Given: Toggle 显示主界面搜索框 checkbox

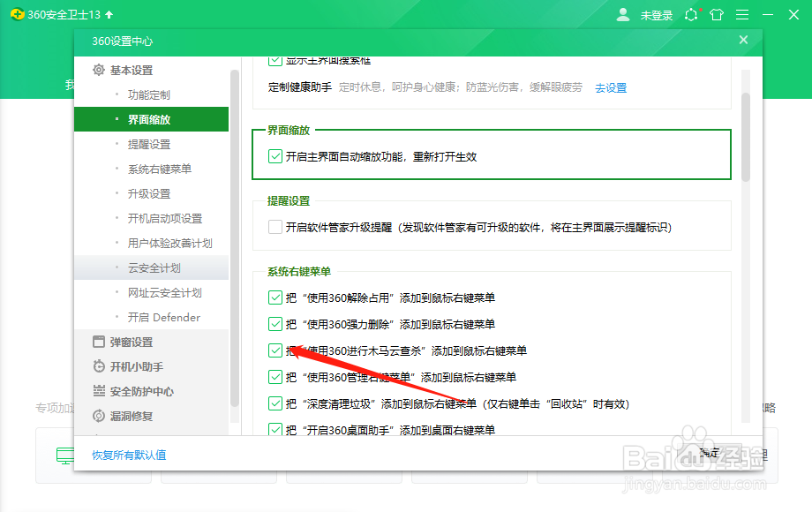Looking at the screenshot, I should click(x=275, y=60).
